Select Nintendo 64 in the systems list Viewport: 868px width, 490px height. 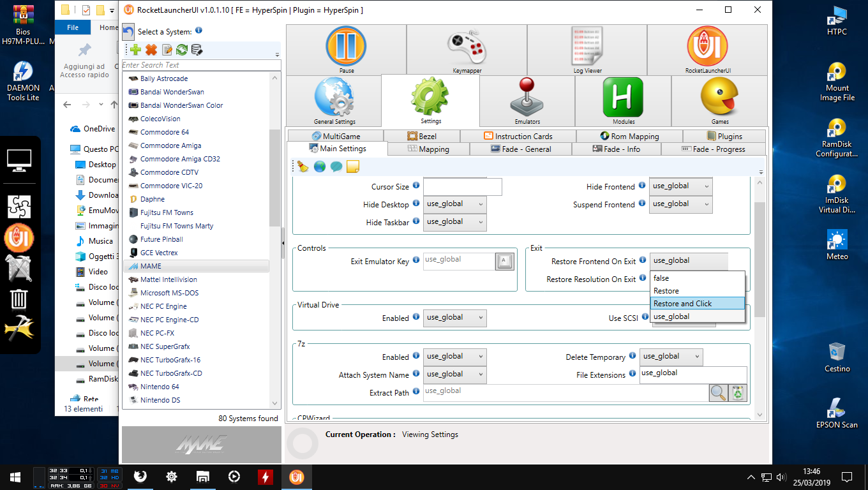(x=160, y=387)
